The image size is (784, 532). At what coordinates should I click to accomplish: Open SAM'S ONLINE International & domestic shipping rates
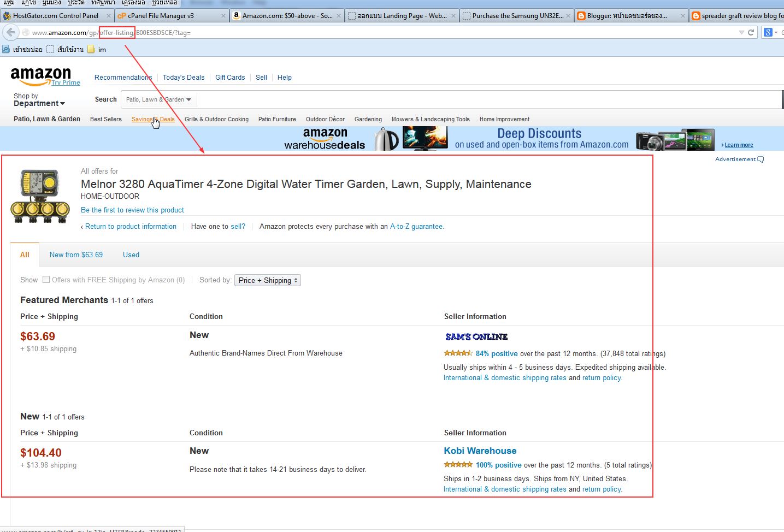(505, 378)
